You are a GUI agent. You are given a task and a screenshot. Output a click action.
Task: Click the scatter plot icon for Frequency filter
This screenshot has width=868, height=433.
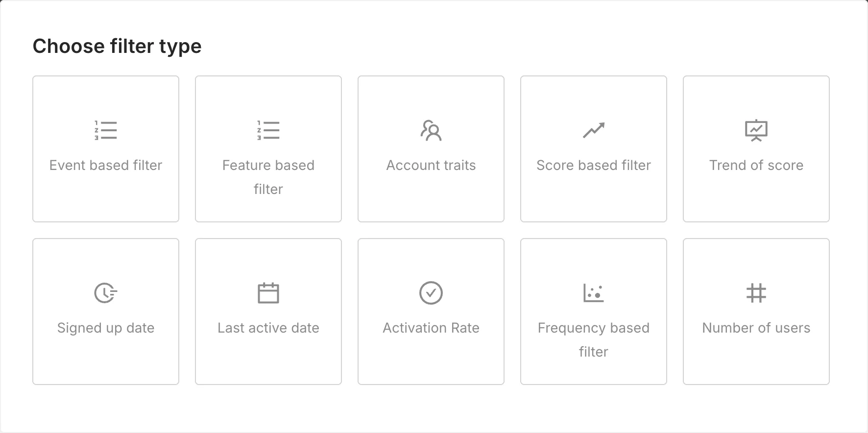(x=594, y=293)
